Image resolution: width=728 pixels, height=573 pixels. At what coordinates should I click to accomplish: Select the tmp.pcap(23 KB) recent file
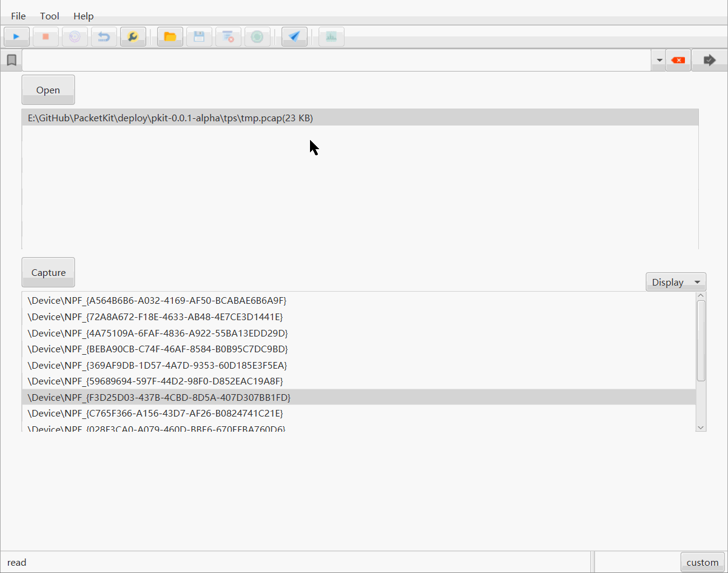360,118
